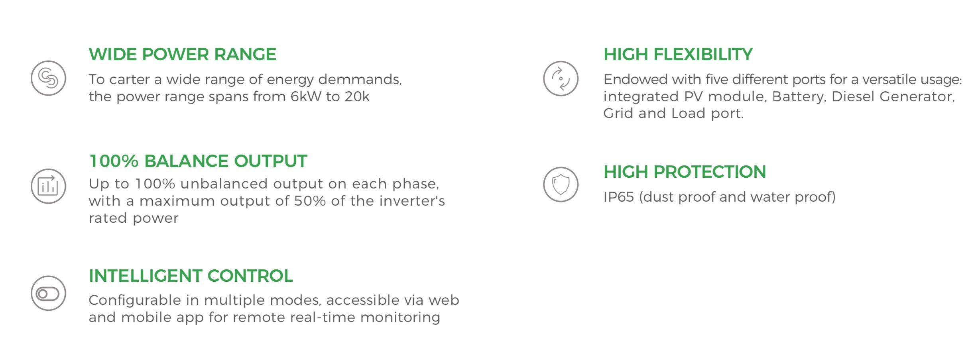Click the 'rated power' text
The width and height of the screenshot is (980, 357).
[134, 218]
